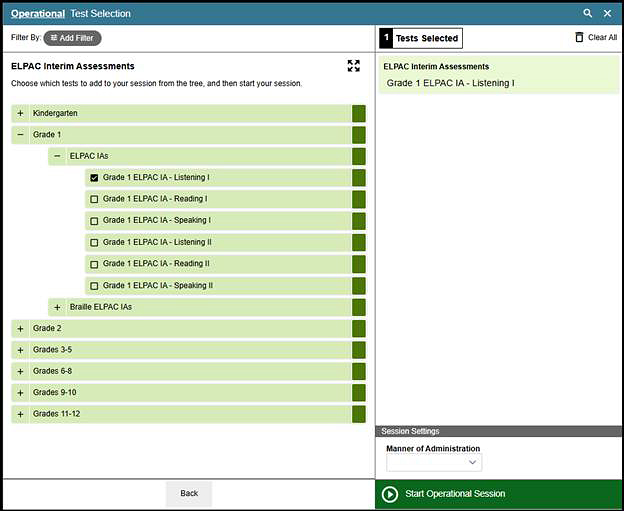Viewport: 624px width, 511px height.
Task: Expand the Kindergarten tree node
Action: click(20, 113)
